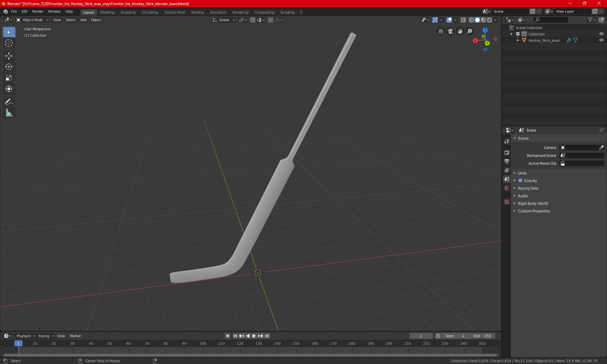
Task: Toggle the Gravity checkbox
Action: pos(520,181)
